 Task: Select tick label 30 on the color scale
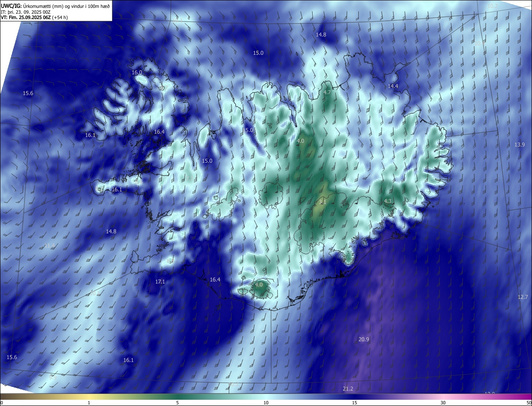443,403
